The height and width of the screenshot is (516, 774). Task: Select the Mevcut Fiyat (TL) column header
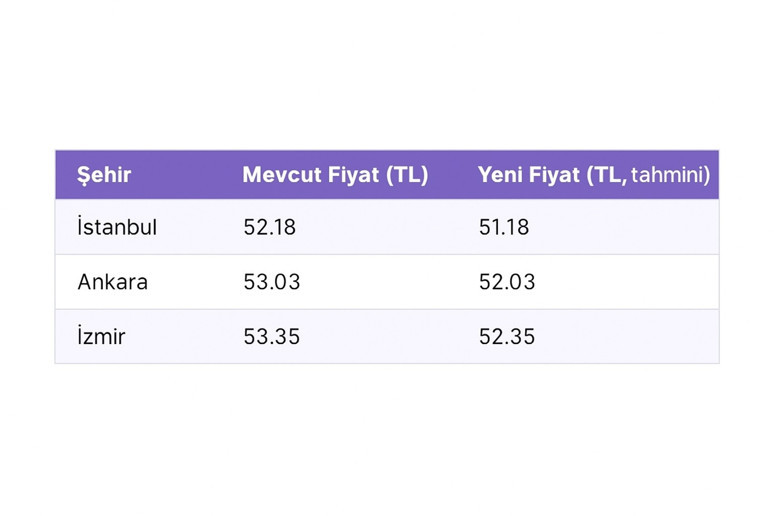(335, 175)
